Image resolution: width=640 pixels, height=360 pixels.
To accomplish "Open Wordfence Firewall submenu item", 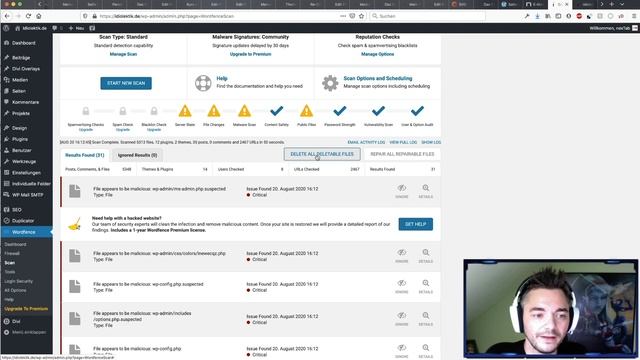I will (x=12, y=253).
